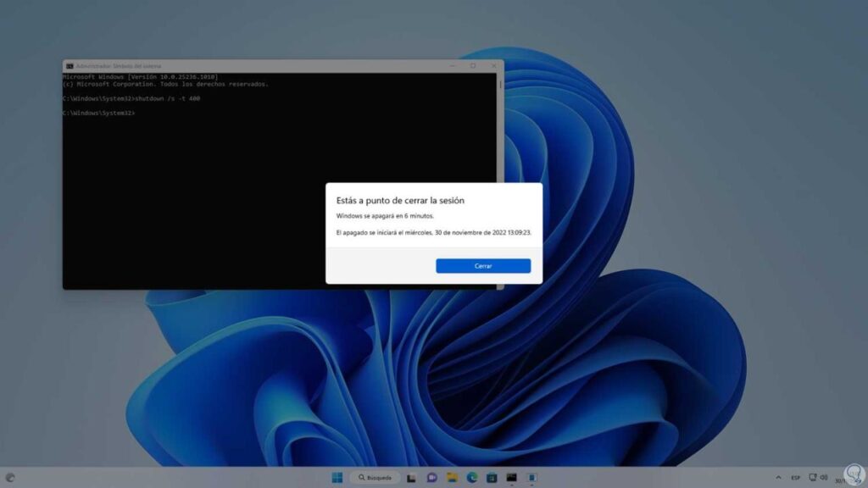The image size is (868, 488).
Task: Click Cerrar to dismiss the shutdown dialog
Action: click(x=481, y=265)
